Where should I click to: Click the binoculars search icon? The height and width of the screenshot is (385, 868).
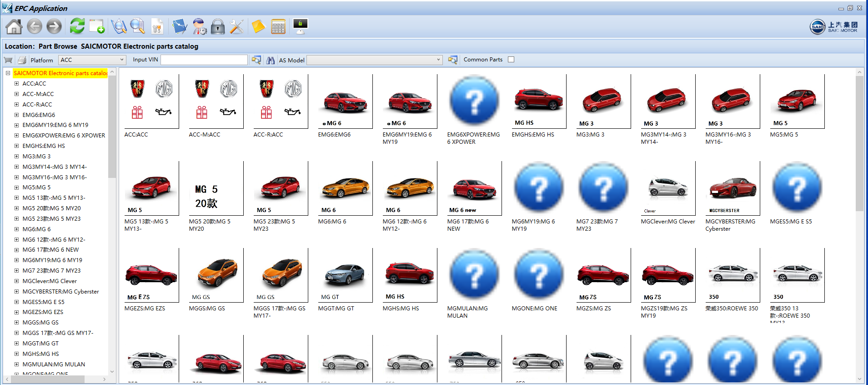tap(271, 60)
